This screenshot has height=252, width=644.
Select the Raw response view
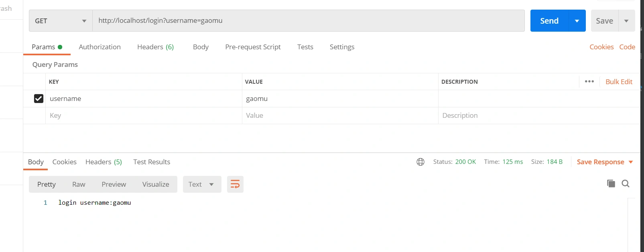click(79, 184)
